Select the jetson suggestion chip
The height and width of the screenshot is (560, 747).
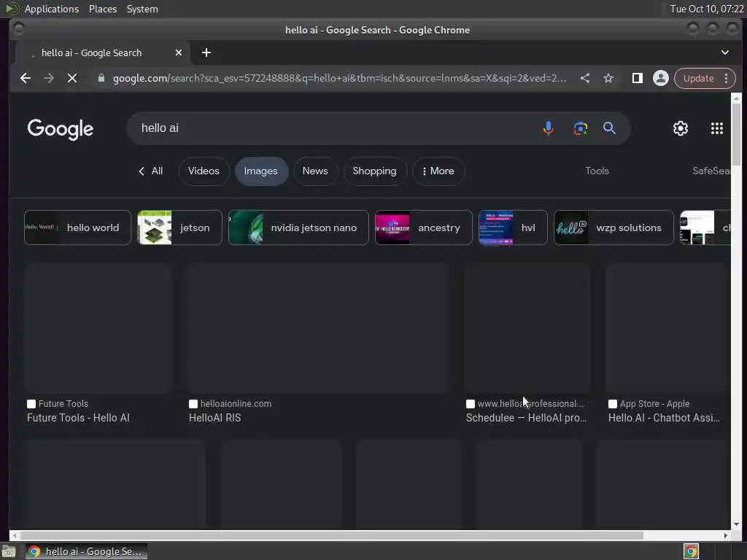pos(179,227)
